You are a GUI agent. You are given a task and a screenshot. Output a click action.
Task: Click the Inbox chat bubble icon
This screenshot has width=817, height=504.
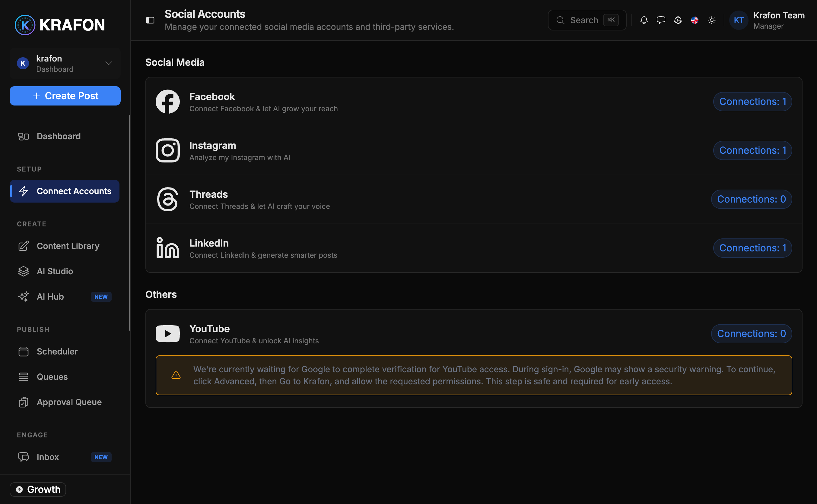[x=23, y=457]
